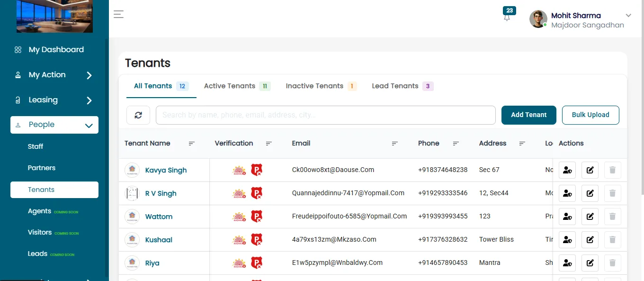Viewport: 644px width, 281px height.
Task: Open Staff under People
Action: (x=36, y=146)
